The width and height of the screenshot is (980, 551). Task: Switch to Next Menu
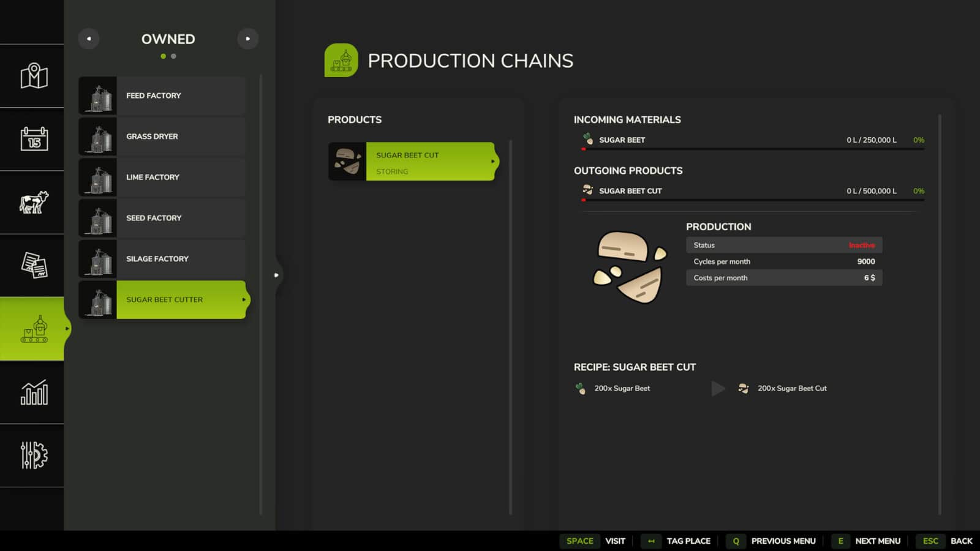[x=866, y=541]
